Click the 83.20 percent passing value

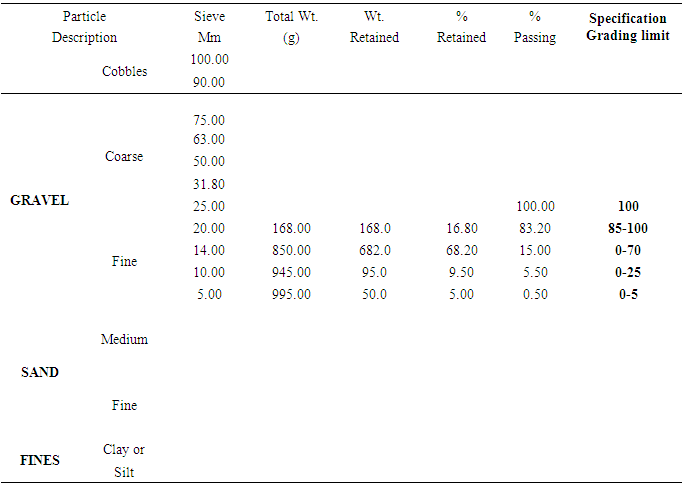pyautogui.click(x=535, y=229)
